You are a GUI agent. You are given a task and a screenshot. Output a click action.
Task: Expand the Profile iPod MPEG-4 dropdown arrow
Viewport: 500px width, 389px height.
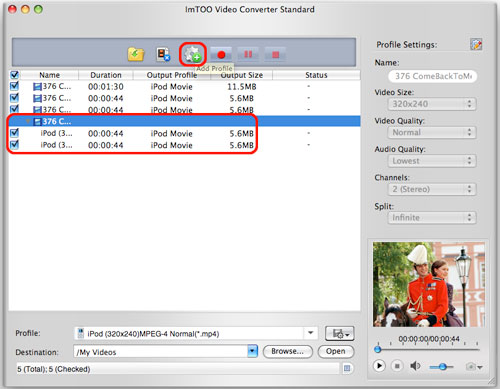pyautogui.click(x=310, y=333)
